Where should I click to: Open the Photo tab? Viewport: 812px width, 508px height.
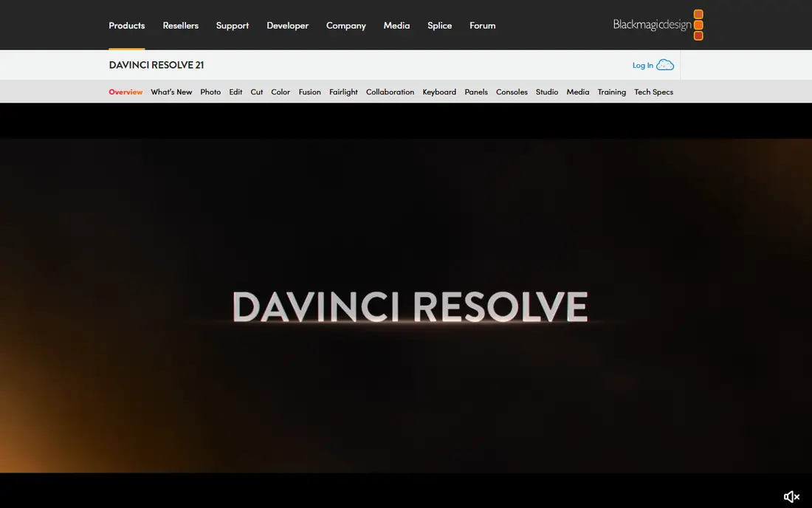point(211,92)
